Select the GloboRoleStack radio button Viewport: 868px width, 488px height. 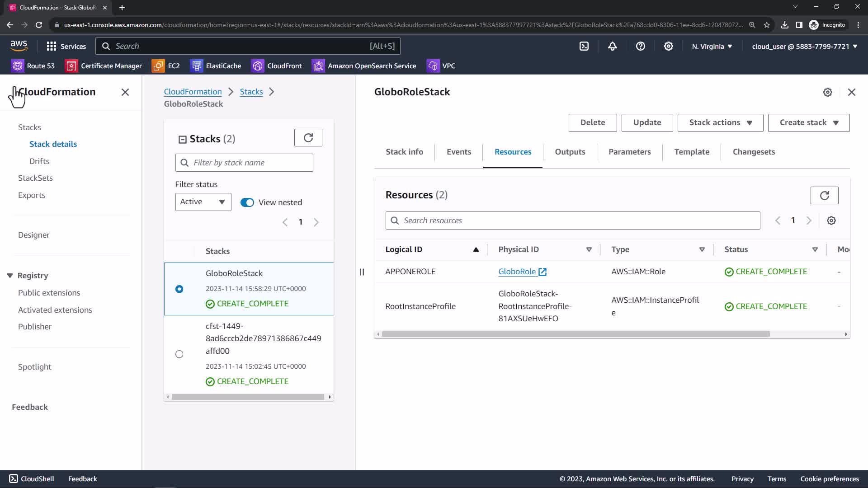pos(179,289)
